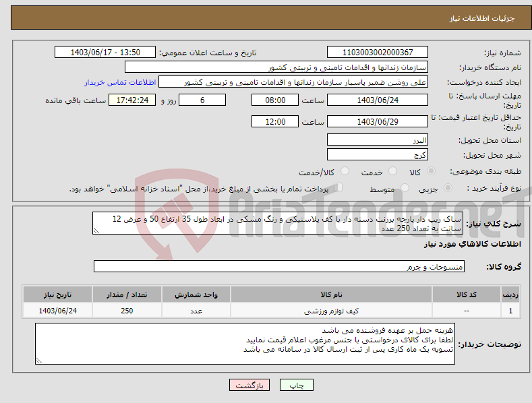Select the کالا radio button
The height and width of the screenshot is (403, 532).
431,171
